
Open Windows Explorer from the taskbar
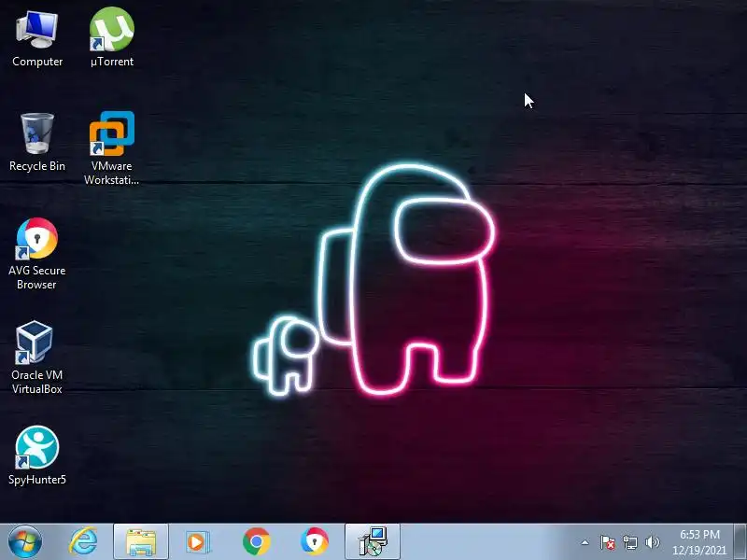point(141,542)
